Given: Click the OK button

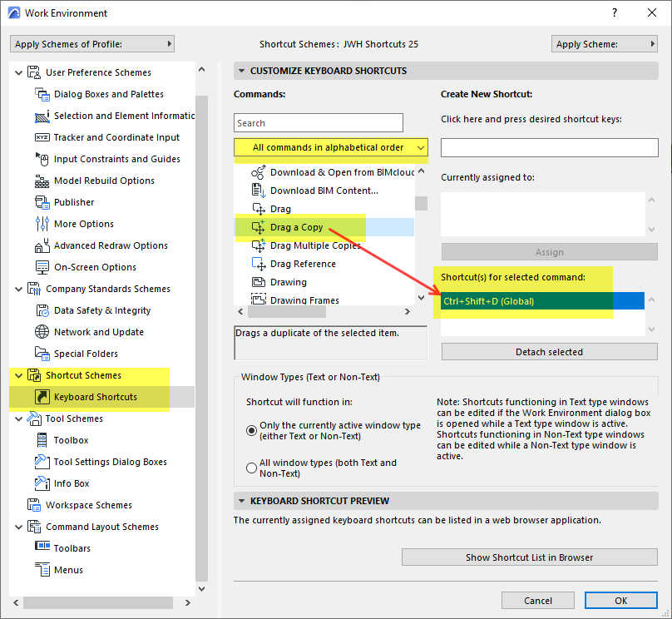Looking at the screenshot, I should point(621,601).
